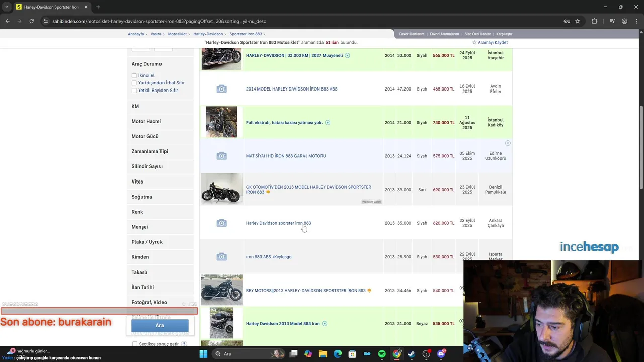644x362 pixels.
Task: Open the Full ekstralı listing thumbnail
Action: 221,122
